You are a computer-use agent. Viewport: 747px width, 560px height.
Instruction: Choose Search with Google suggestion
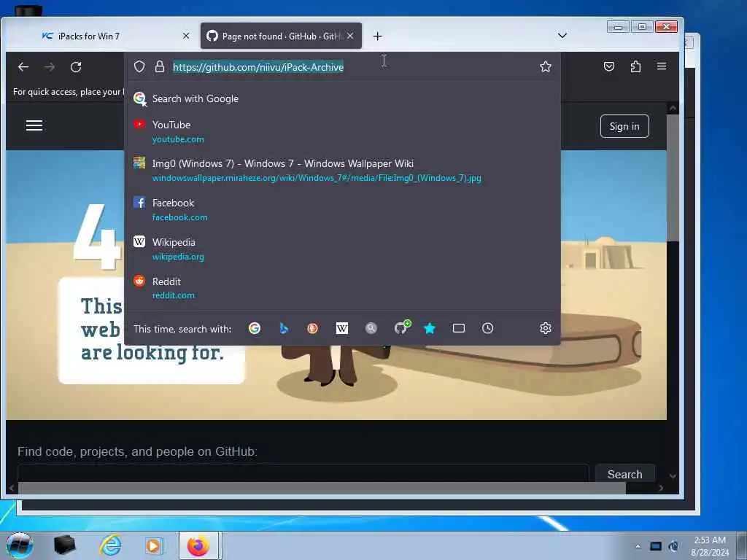click(x=342, y=98)
